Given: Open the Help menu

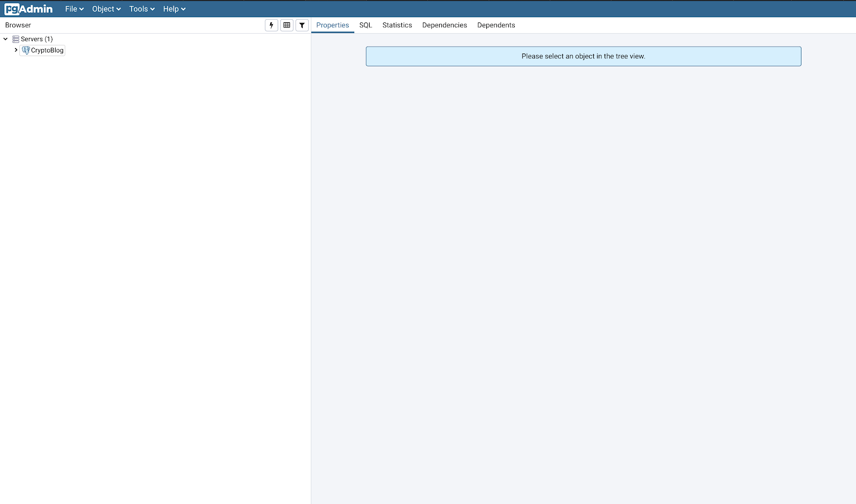Looking at the screenshot, I should (x=174, y=9).
